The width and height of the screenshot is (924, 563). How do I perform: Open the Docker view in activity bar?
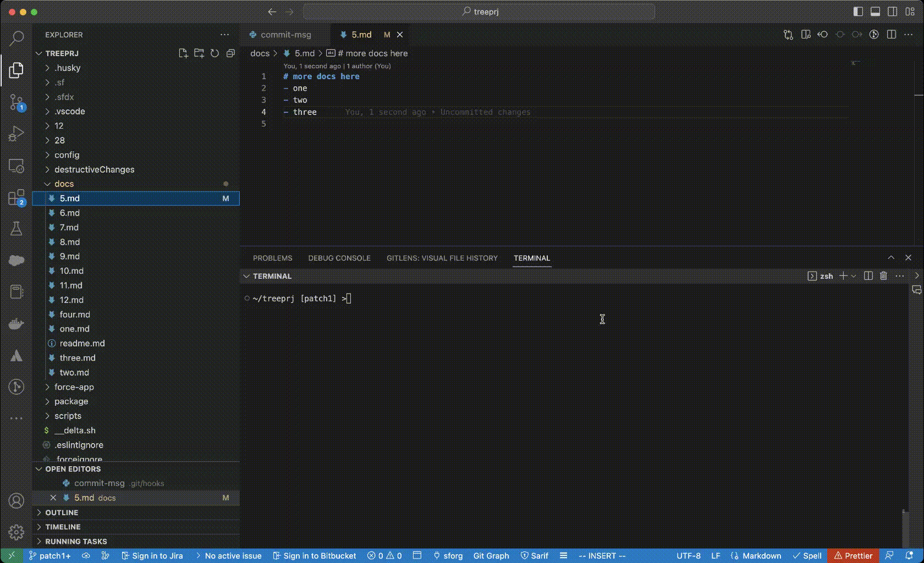tap(16, 324)
